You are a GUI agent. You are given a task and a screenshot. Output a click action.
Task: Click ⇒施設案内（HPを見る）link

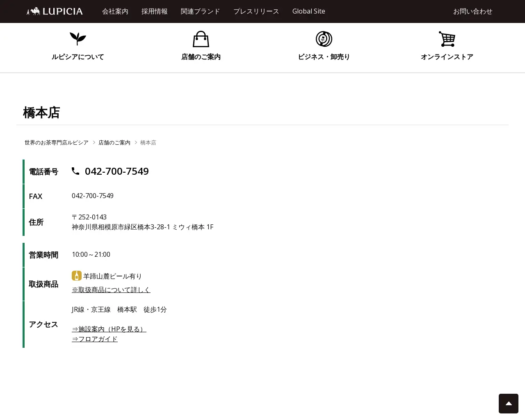click(109, 329)
